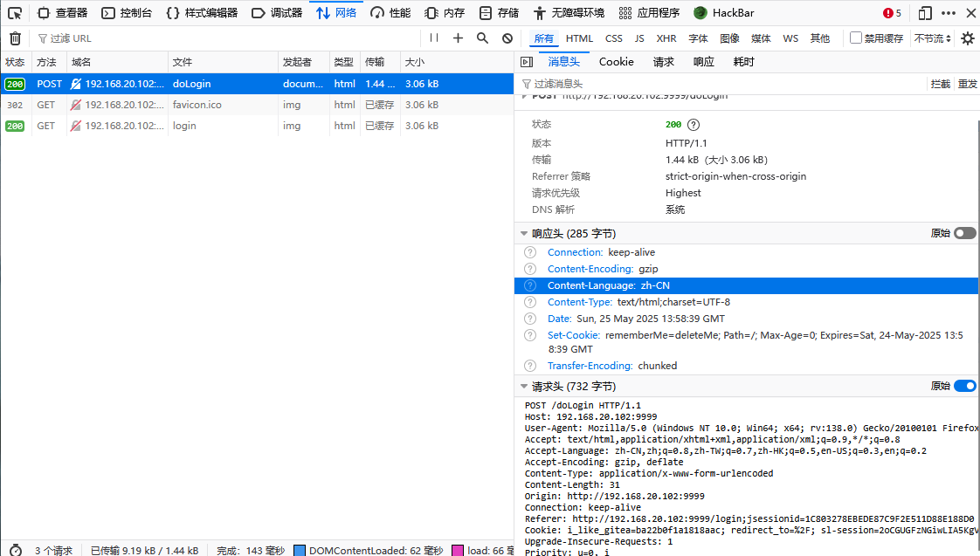Filter requests by 其他
This screenshot has height=556, width=980.
pyautogui.click(x=820, y=38)
